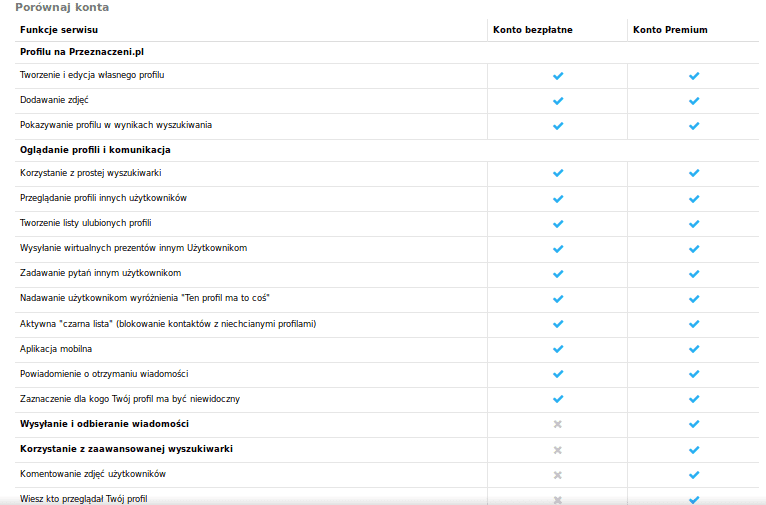Click the Konto bezpłatne column header
Image resolution: width=766 pixels, height=505 pixels.
click(533, 30)
